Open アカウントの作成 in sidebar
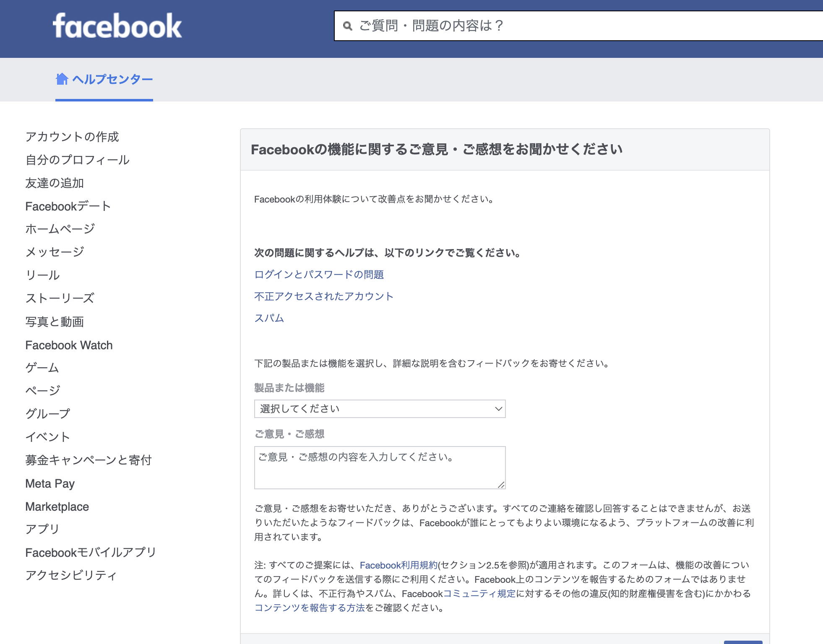This screenshot has height=644, width=823. [72, 137]
